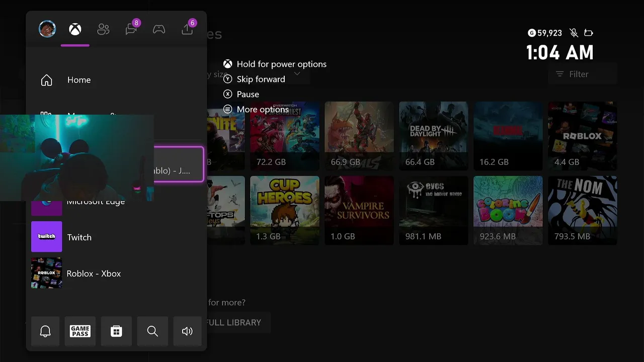Select the 16.2 GB game tile
This screenshot has height=362, width=644.
[x=508, y=136]
